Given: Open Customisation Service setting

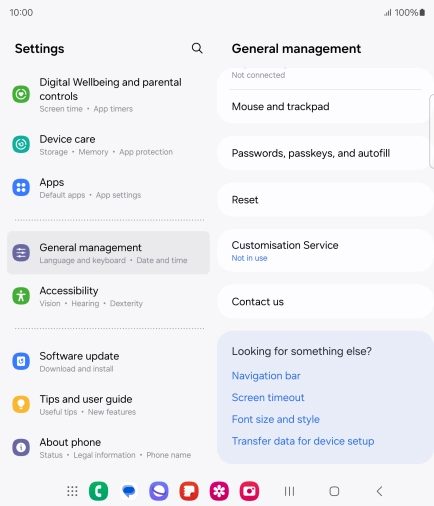Looking at the screenshot, I should point(325,251).
